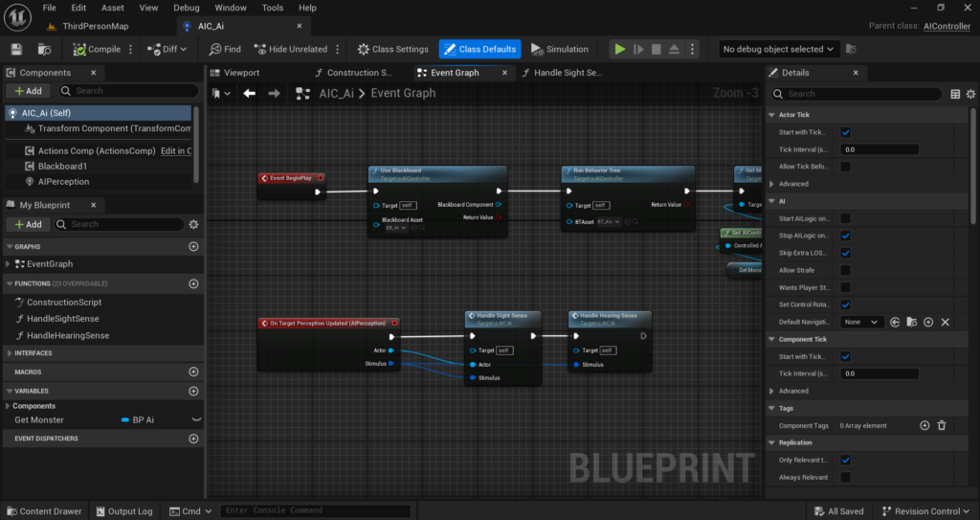Start Play in Editor with green play button
The height and width of the screenshot is (520, 980).
619,49
